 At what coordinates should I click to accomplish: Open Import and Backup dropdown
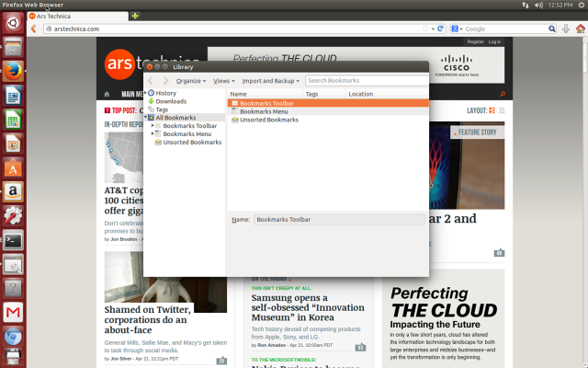click(x=271, y=81)
